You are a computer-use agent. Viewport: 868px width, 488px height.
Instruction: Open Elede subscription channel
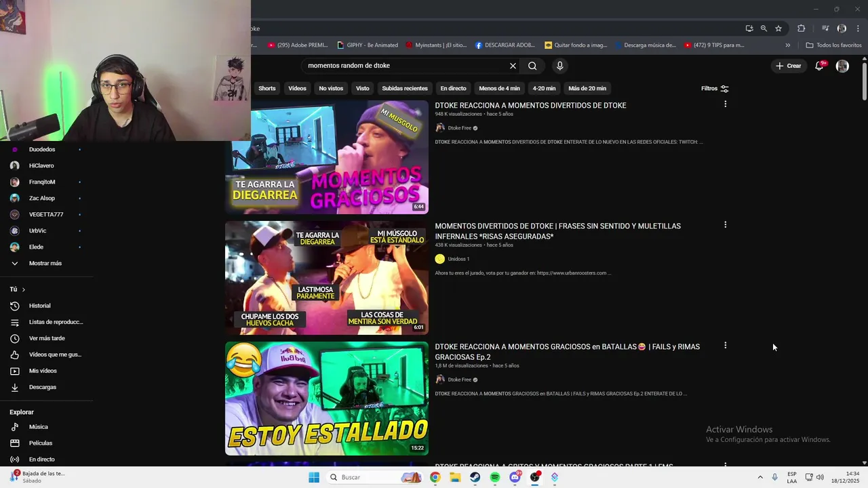pos(36,247)
